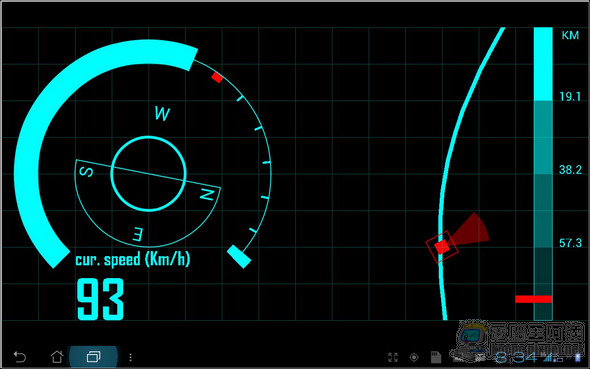Image resolution: width=590 pixels, height=369 pixels.
Task: Open the three-dot overflow menu
Action: click(x=130, y=357)
